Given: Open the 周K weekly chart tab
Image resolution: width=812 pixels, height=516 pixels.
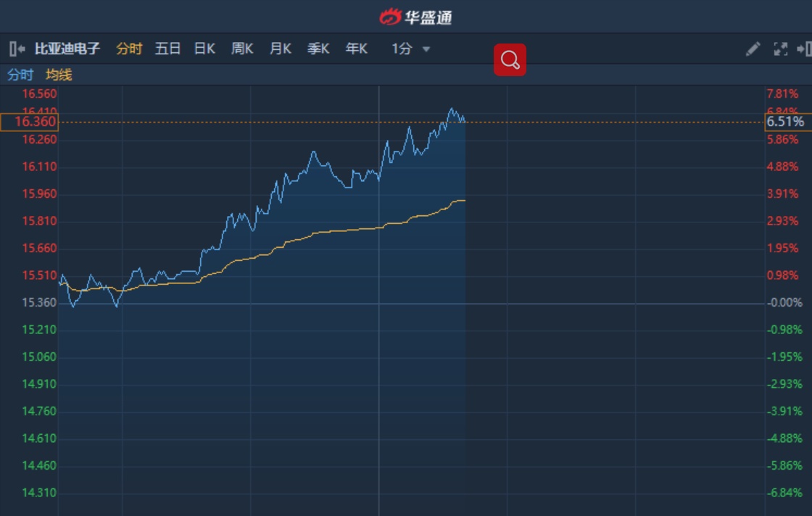Looking at the screenshot, I should click(242, 49).
